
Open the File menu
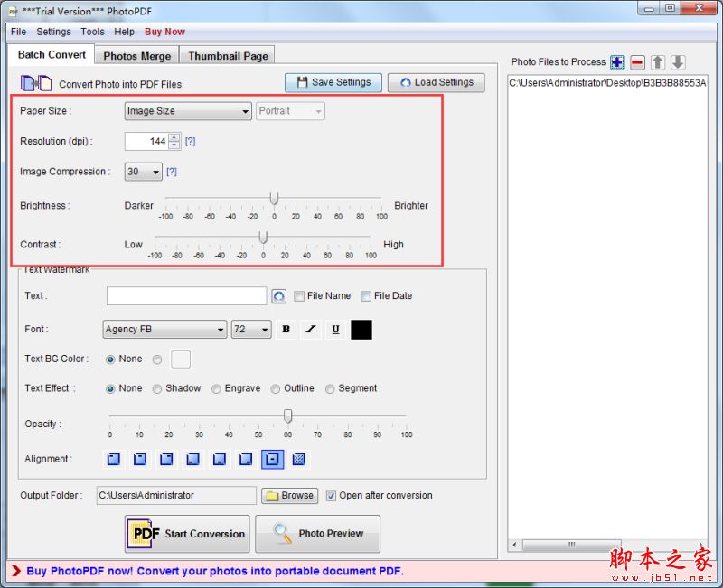point(18,32)
